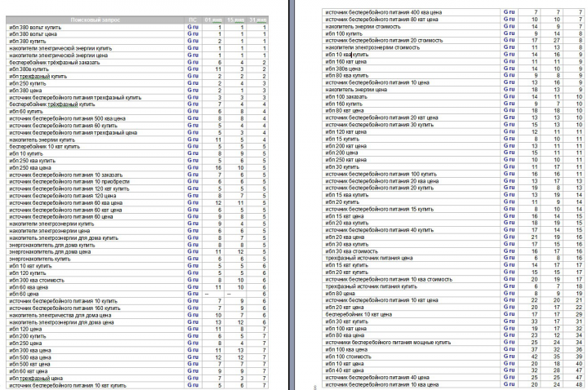Select the query 'энергонакопитель купить'

[40, 259]
